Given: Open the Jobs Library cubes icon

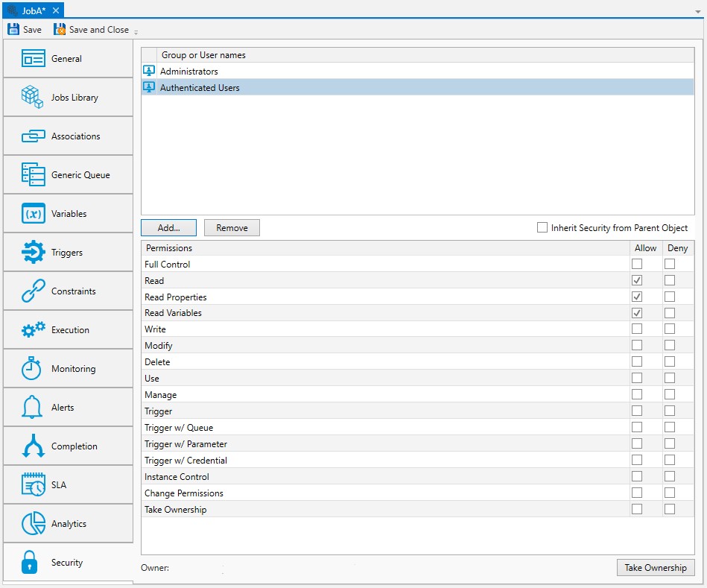Looking at the screenshot, I should (32, 97).
